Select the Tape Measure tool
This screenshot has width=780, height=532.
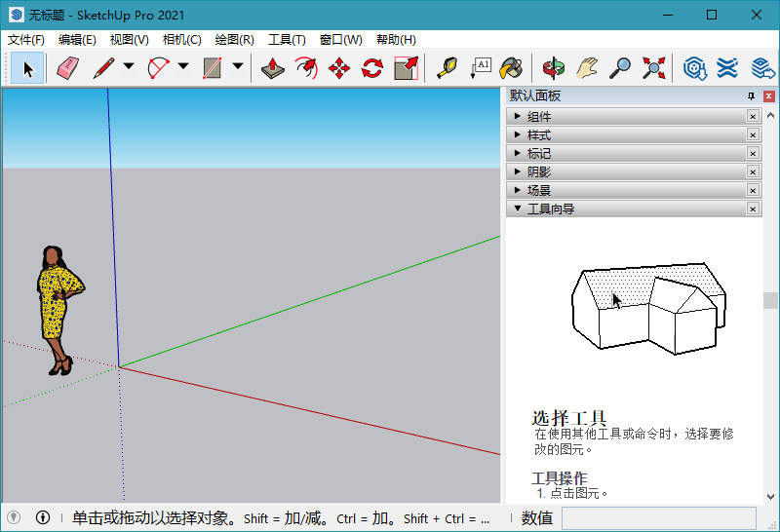coord(447,68)
